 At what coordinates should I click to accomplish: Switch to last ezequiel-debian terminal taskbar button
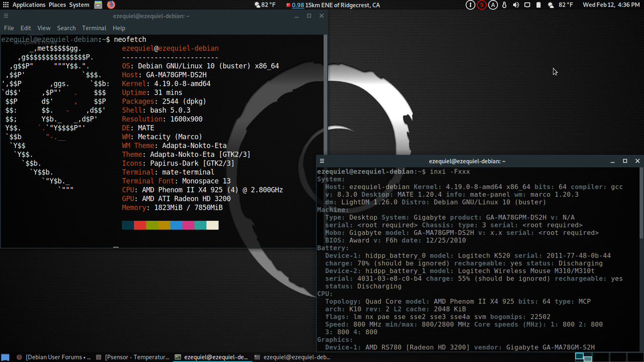[292, 357]
